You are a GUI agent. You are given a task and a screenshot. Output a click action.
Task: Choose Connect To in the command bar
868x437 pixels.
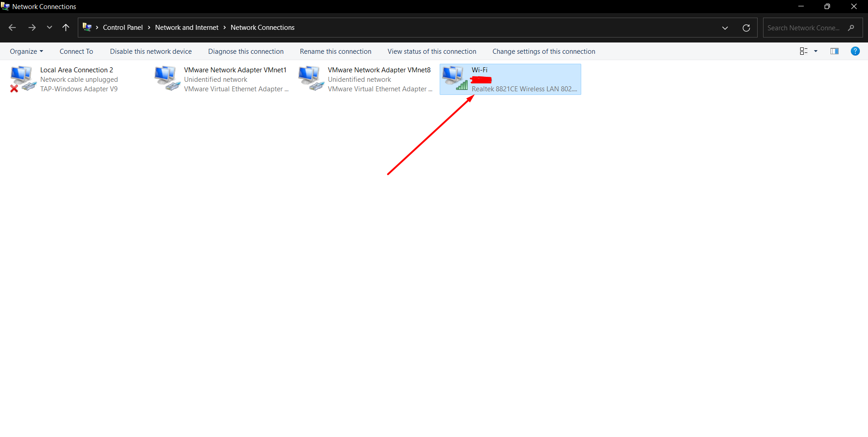pos(76,52)
